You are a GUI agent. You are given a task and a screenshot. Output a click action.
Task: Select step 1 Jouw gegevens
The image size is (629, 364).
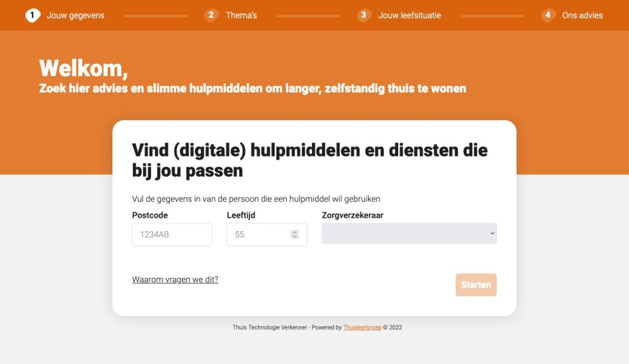[65, 15]
